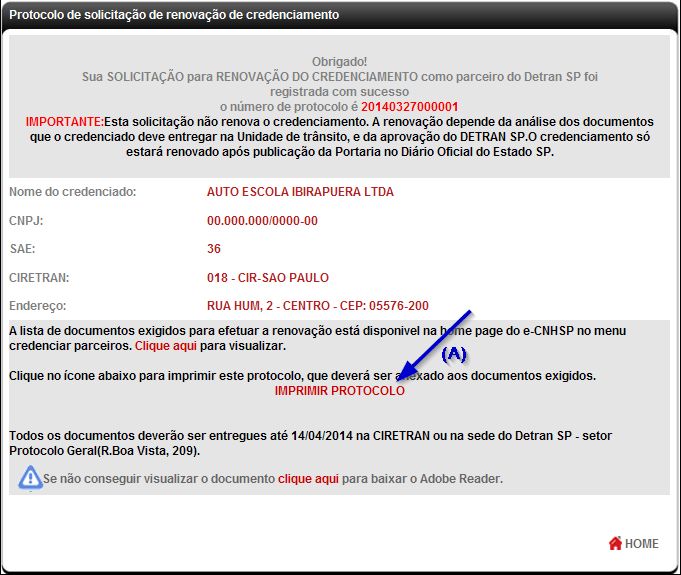Click the 'Nome do credenciado:' label

73,192
